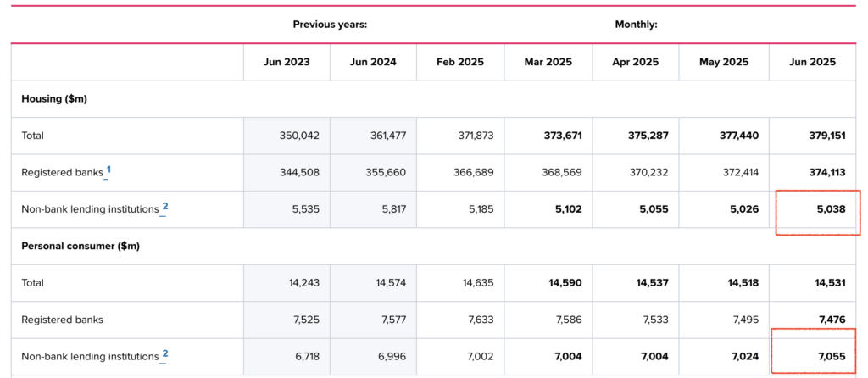The height and width of the screenshot is (378, 868).
Task: Select the cell value 371,873
Action: tap(475, 135)
